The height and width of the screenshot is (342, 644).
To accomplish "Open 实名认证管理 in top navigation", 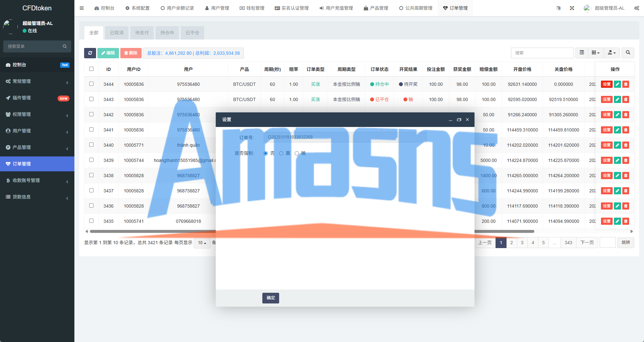I will [292, 8].
